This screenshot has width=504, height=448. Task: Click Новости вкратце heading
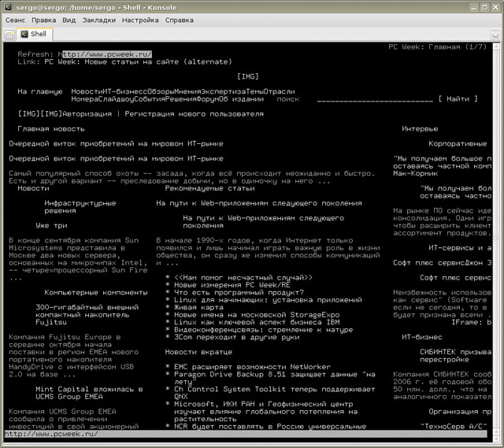pyautogui.click(x=198, y=352)
